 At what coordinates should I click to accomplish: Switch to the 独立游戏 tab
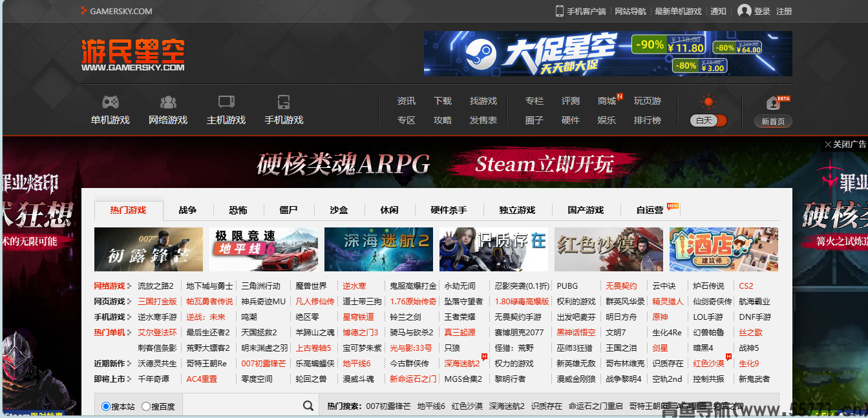[517, 210]
